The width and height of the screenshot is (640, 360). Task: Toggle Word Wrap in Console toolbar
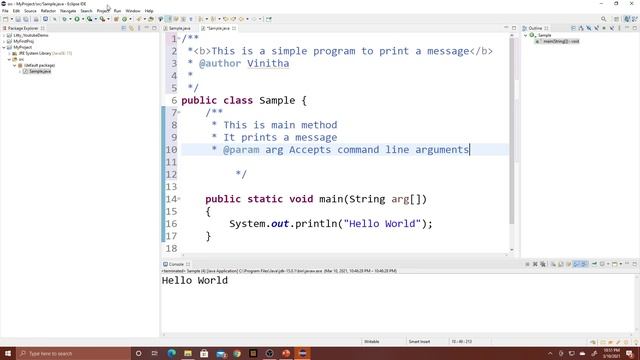569,264
